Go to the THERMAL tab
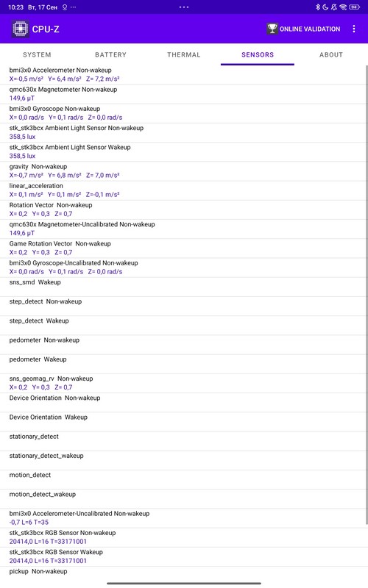Viewport: 368px width, 588px height. point(183,54)
